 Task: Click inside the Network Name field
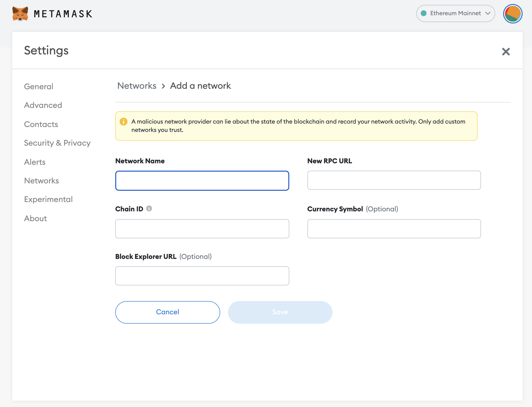(x=202, y=181)
